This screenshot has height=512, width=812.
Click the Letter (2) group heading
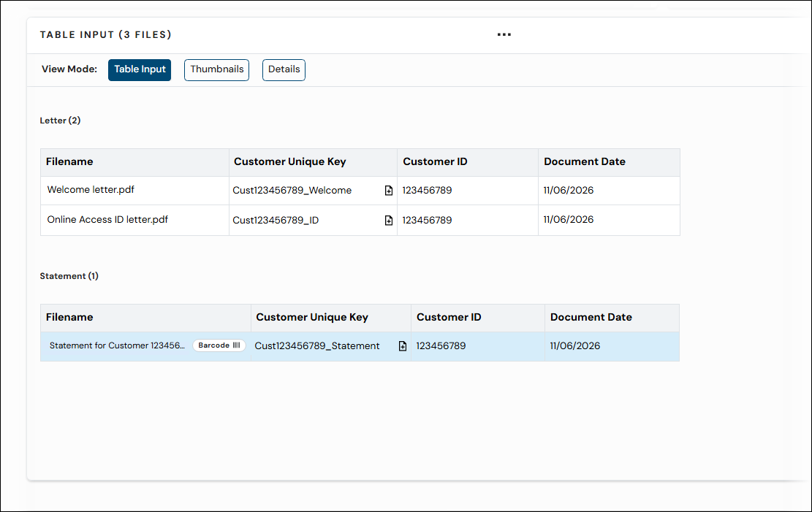60,121
